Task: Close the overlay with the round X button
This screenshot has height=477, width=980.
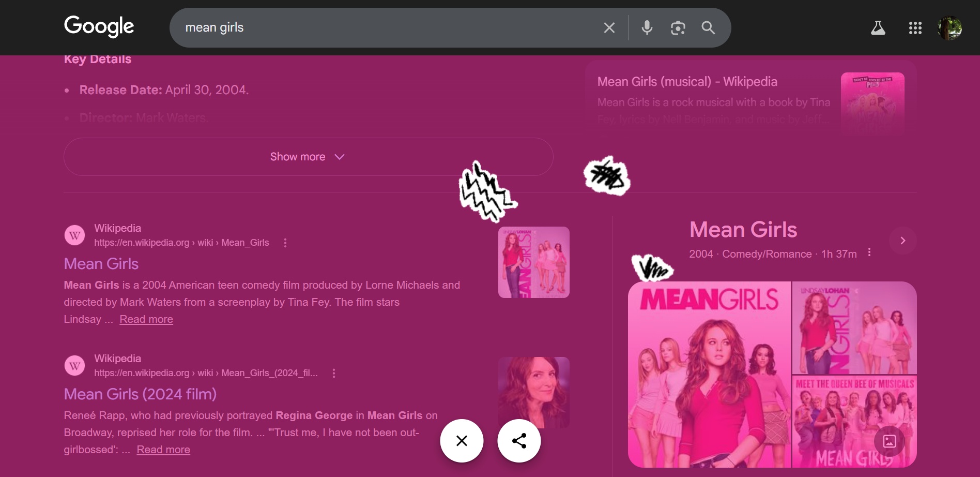Action: (x=462, y=441)
